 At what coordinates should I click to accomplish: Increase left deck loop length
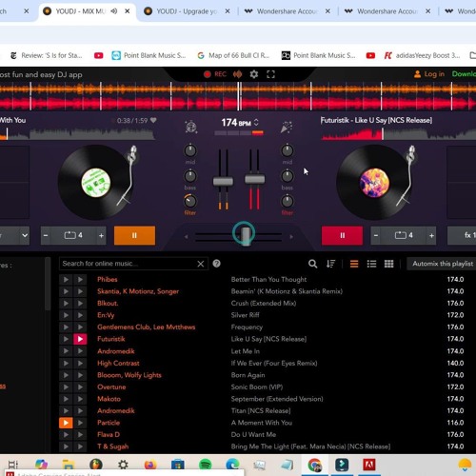101,235
